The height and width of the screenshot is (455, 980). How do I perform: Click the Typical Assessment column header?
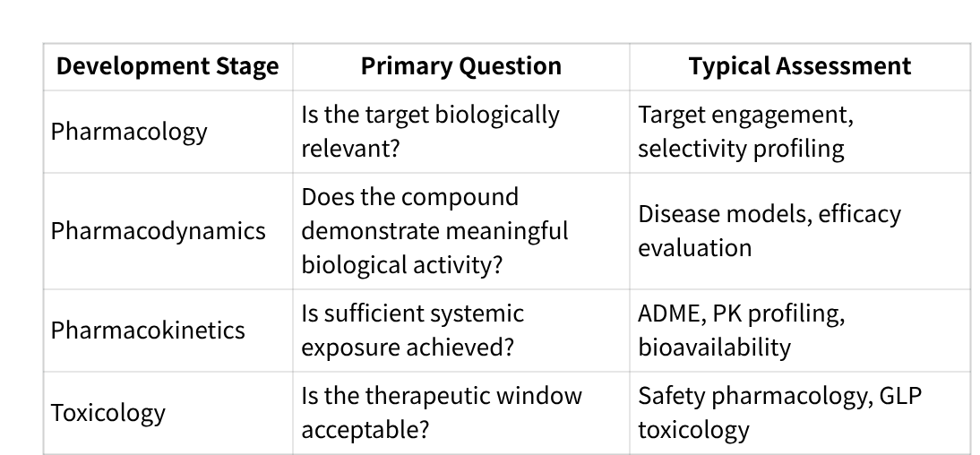(x=800, y=66)
